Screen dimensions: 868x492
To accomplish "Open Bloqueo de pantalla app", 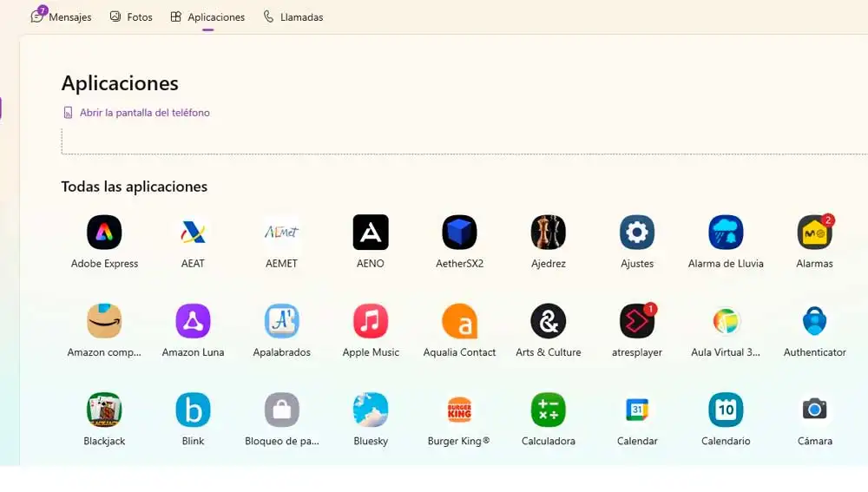I will 282,410.
